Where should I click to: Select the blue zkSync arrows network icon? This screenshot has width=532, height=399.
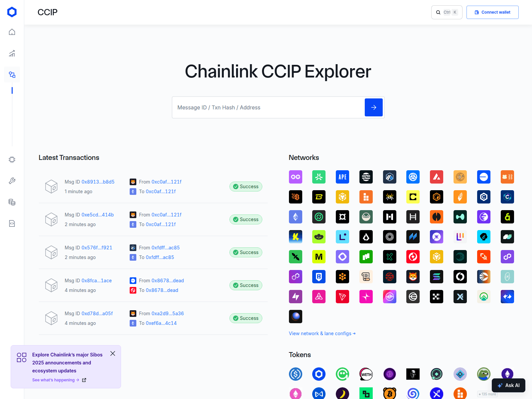tap(507, 297)
